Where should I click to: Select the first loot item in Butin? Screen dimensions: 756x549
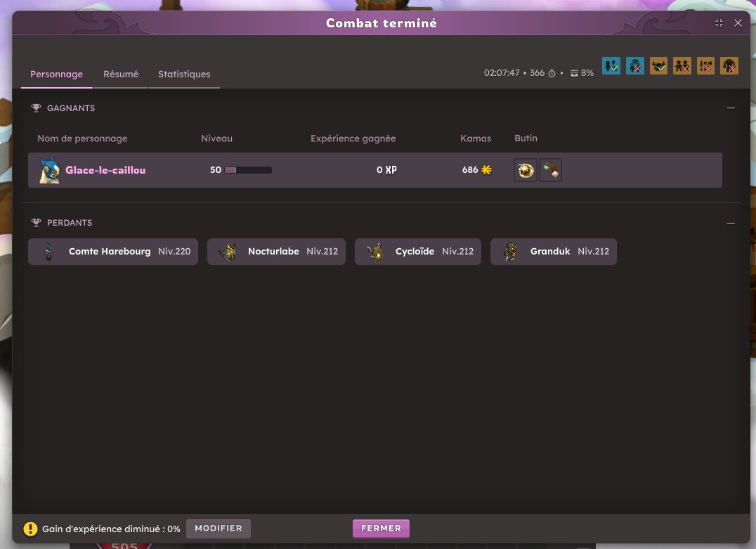pyautogui.click(x=526, y=170)
